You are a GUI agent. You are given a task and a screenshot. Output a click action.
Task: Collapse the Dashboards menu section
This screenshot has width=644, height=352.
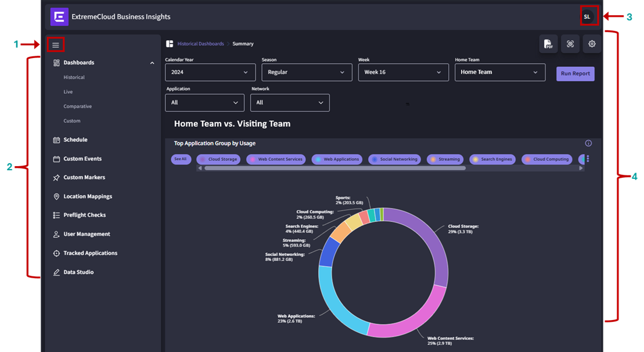(152, 63)
